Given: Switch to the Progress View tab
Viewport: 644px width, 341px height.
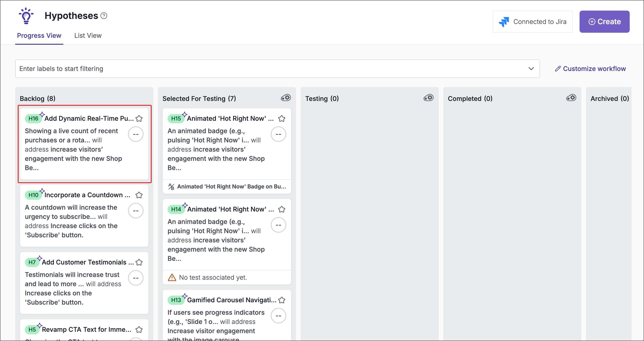Looking at the screenshot, I should pos(39,35).
